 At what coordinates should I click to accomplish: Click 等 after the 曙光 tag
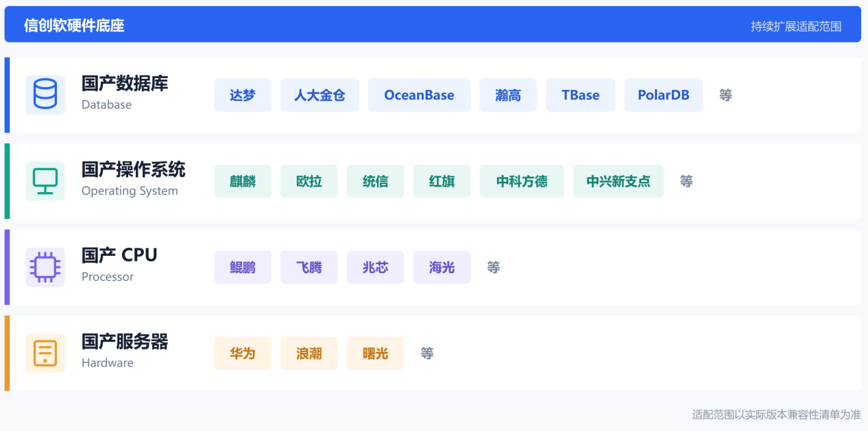point(427,353)
